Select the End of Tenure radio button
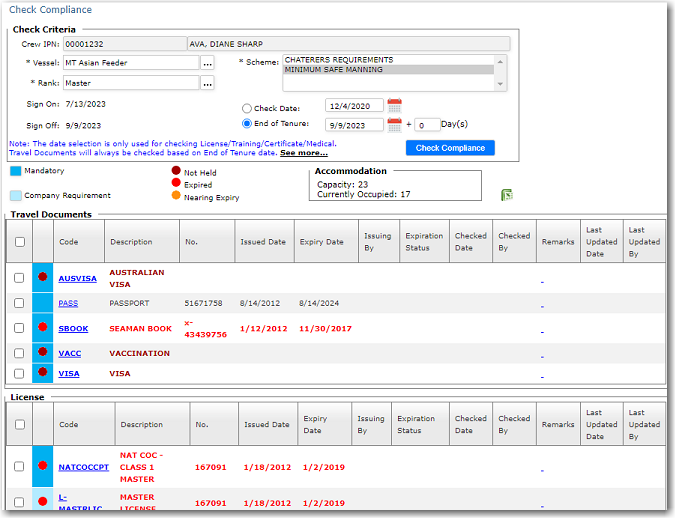 (247, 124)
